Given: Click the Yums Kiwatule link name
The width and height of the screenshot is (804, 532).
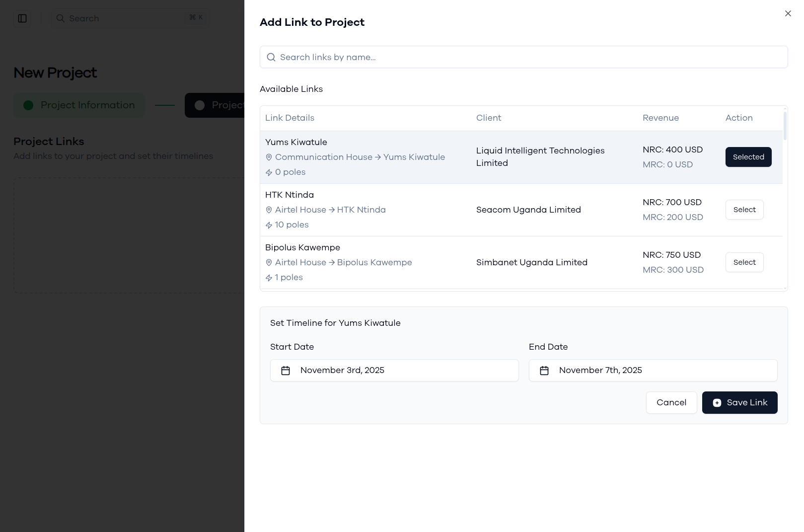Looking at the screenshot, I should [x=296, y=142].
